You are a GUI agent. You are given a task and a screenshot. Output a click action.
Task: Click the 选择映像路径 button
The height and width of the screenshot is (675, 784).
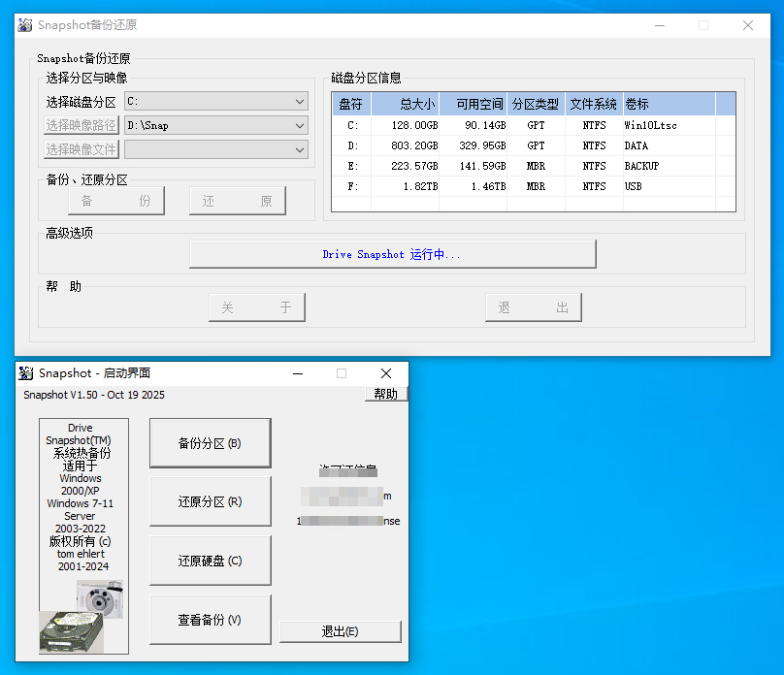point(81,125)
